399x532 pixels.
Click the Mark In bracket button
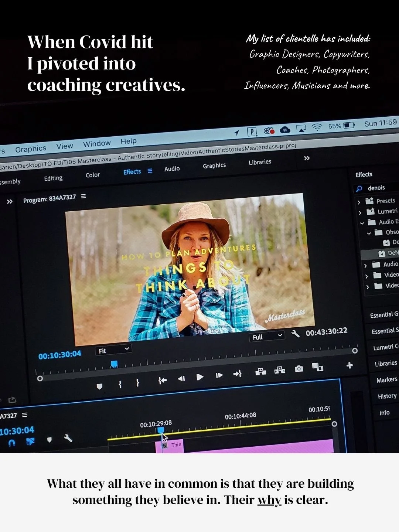pyautogui.click(x=120, y=384)
